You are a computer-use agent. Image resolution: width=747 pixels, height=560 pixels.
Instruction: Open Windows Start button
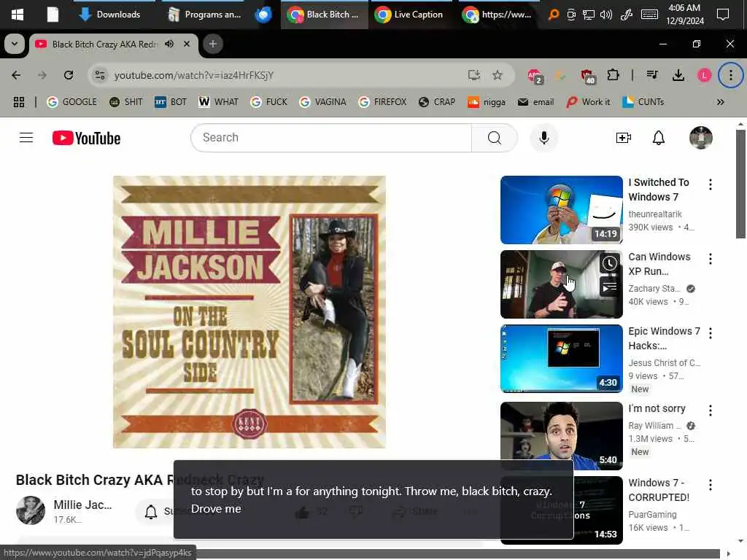click(18, 15)
